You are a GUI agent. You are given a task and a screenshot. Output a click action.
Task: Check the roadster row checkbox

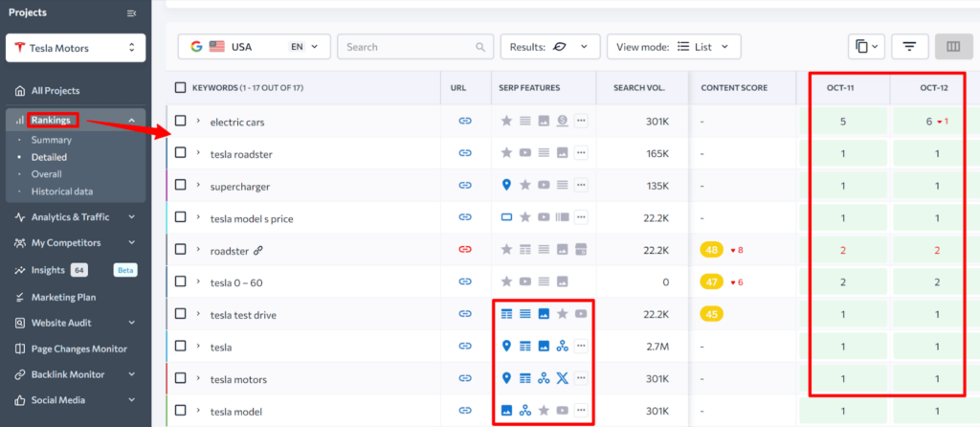pos(181,250)
